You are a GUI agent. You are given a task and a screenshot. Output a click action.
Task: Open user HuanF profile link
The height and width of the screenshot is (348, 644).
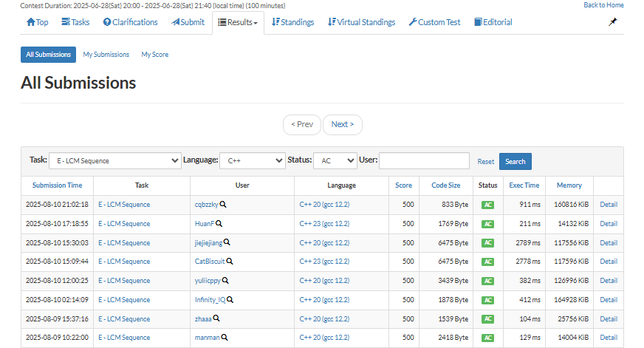205,224
